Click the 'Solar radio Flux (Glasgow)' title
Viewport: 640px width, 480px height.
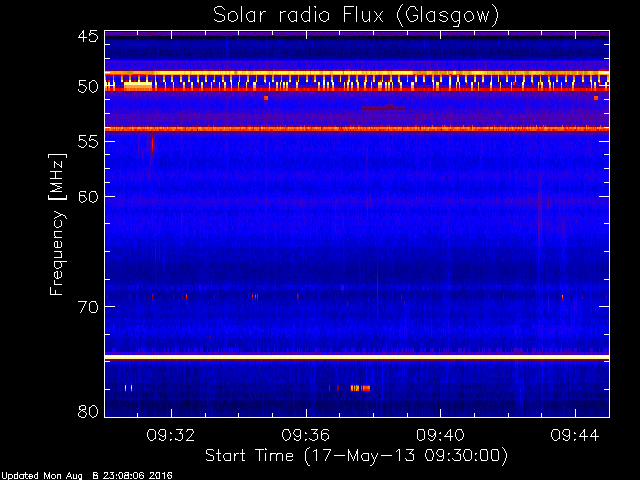coord(356,15)
